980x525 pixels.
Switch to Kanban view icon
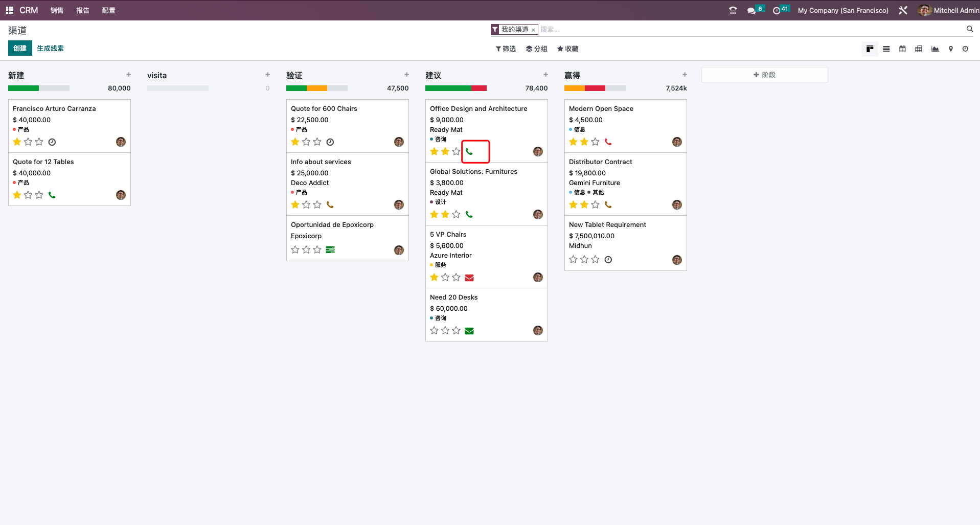pyautogui.click(x=870, y=49)
